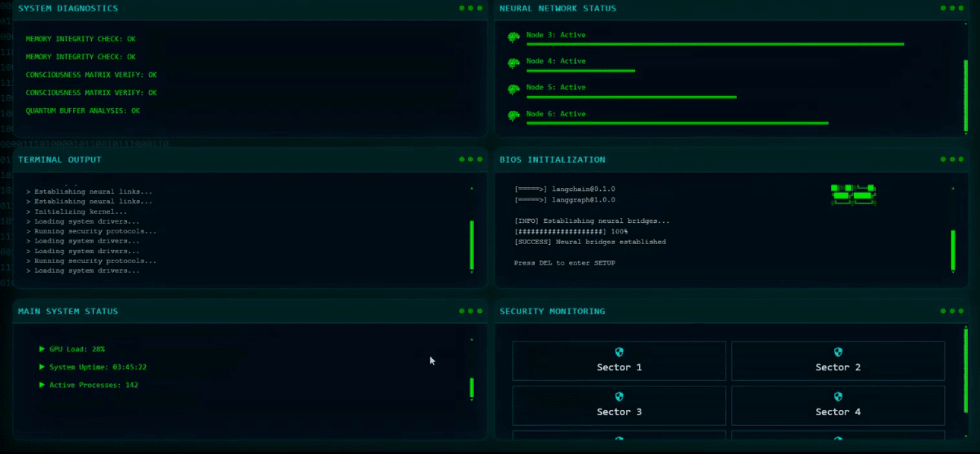The height and width of the screenshot is (454, 980).
Task: Select the brain icon next to Node 6
Action: click(x=514, y=116)
